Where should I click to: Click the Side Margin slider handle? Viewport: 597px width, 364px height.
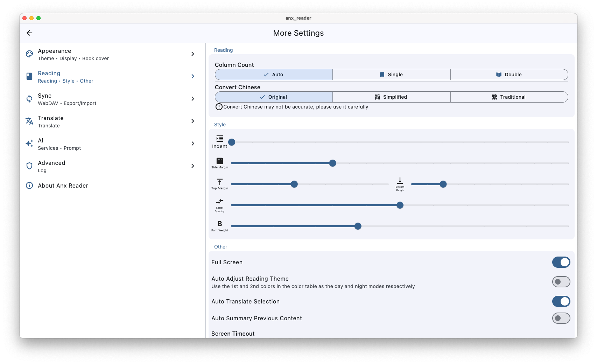tap(333, 163)
